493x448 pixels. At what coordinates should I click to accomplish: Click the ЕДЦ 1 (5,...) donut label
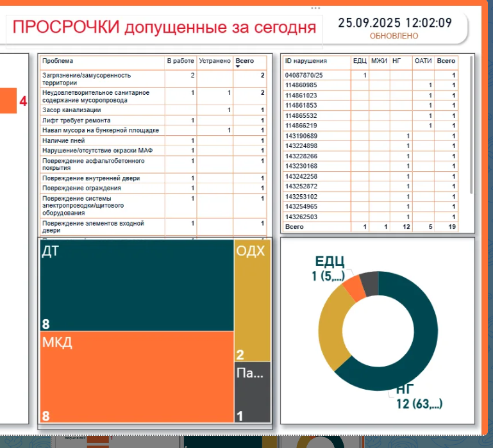(x=329, y=269)
